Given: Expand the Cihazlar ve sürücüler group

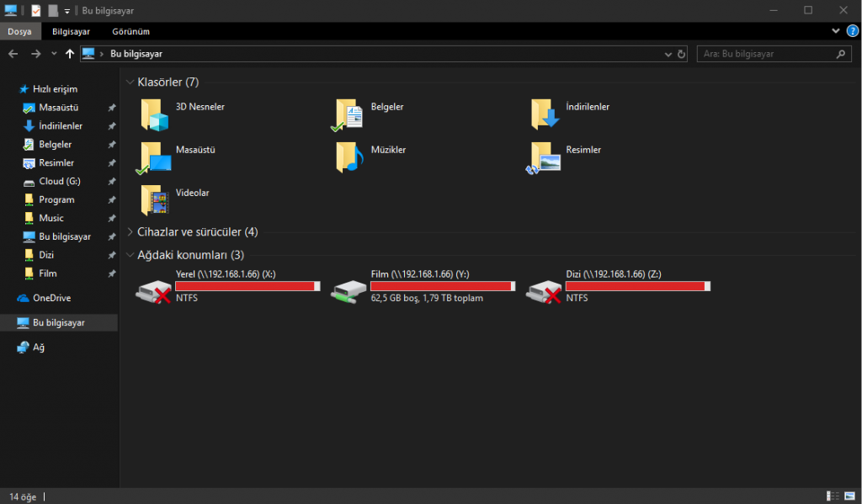Looking at the screenshot, I should [x=130, y=232].
